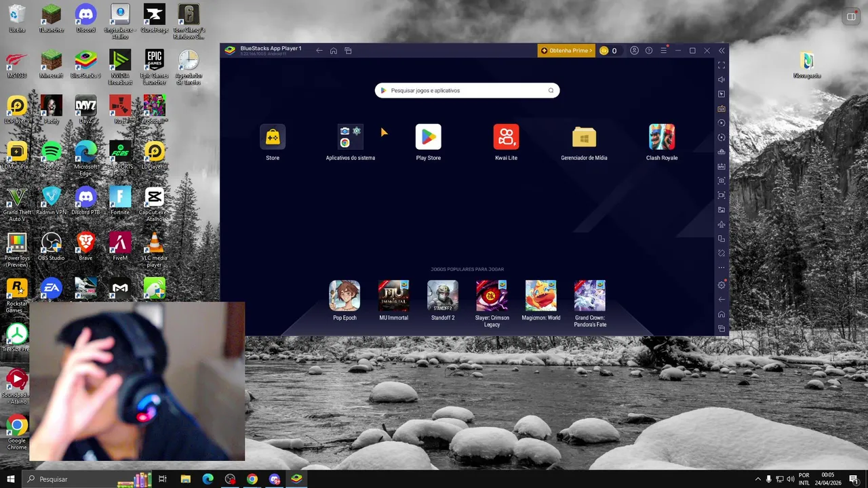Select the Lixeira recycle bin
The height and width of the screenshot is (488, 868).
[x=17, y=19]
